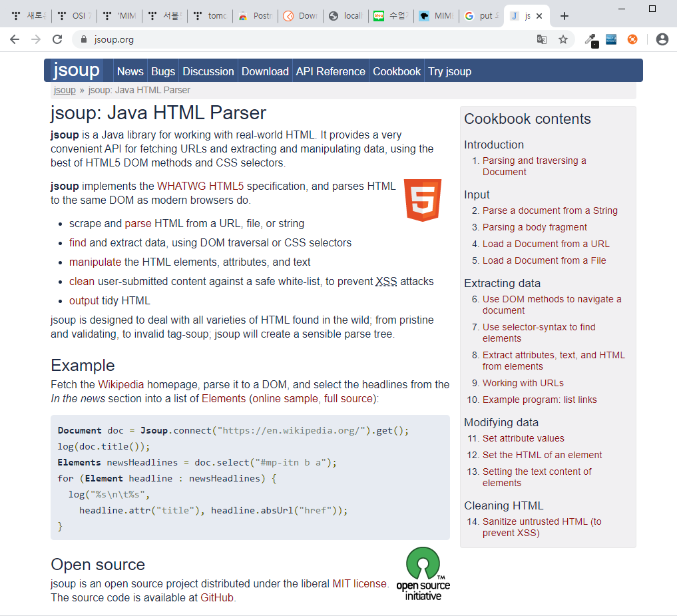Open the orange round extension icon
This screenshot has height=616, width=677.
[x=632, y=39]
